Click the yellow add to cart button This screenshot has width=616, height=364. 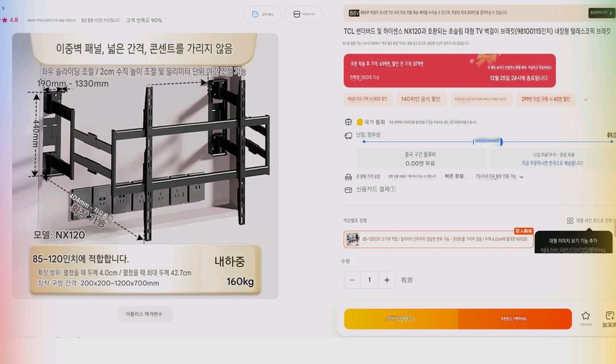click(401, 318)
